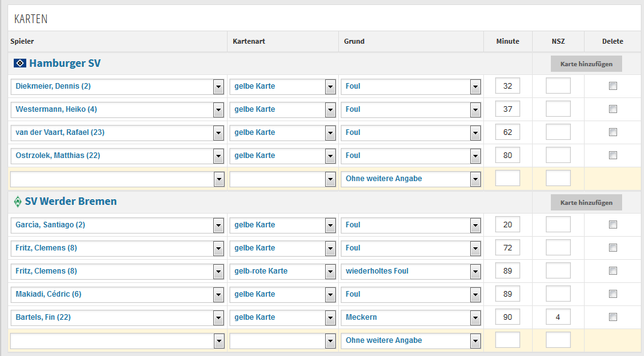Tick the Delete checkbox for Ostrzolek, Matthias
Image resolution: width=644 pixels, height=356 pixels.
613,156
